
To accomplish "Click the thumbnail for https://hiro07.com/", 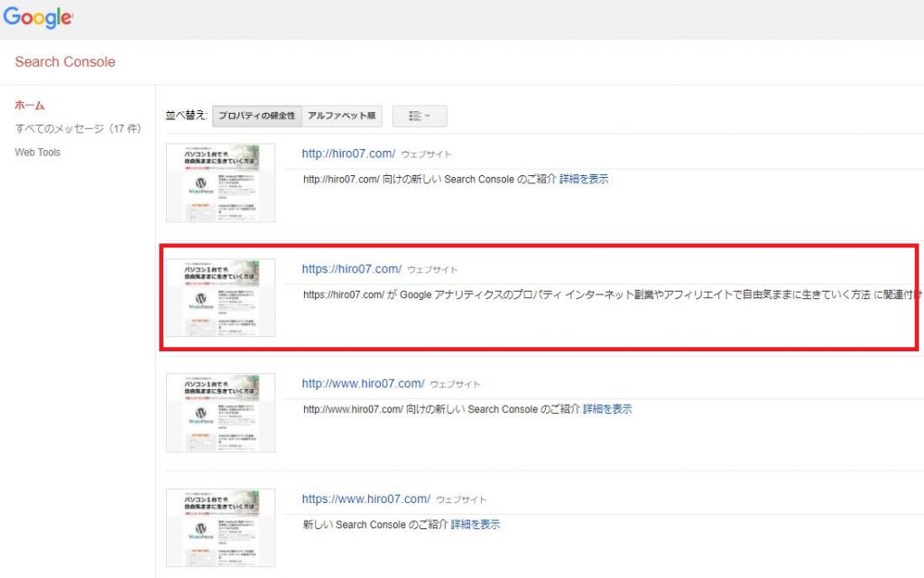I will [220, 298].
